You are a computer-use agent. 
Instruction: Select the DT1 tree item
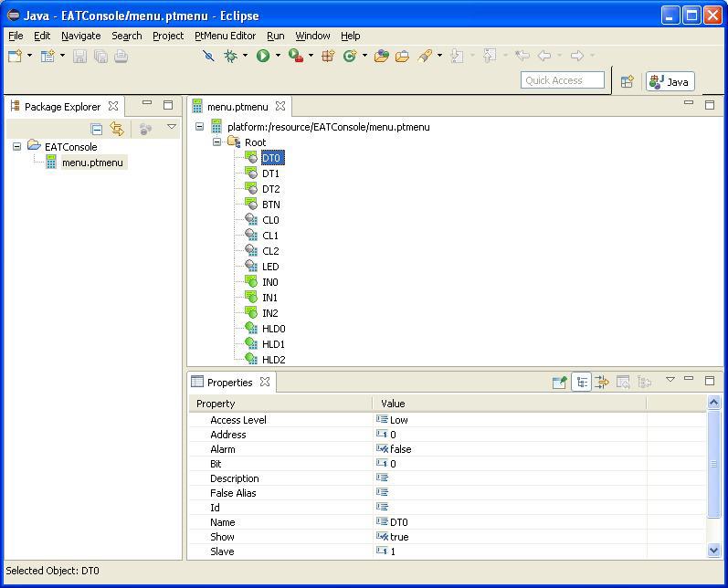point(270,173)
